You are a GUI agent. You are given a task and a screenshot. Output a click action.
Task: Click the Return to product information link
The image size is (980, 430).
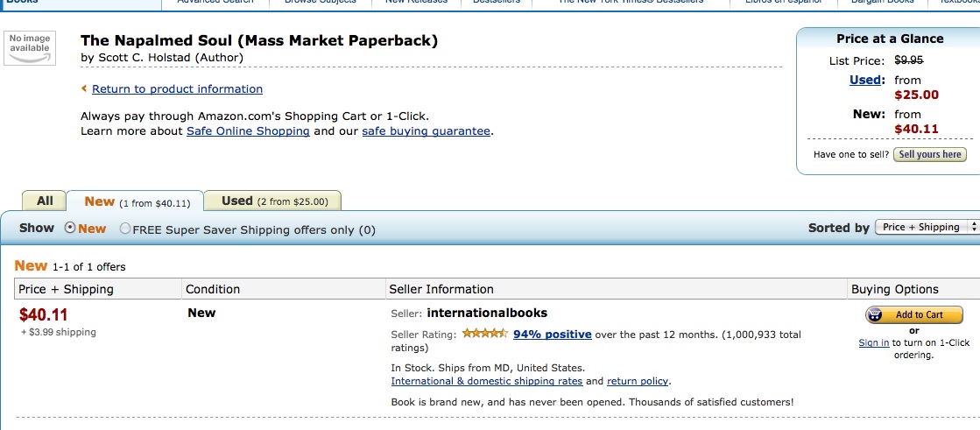[x=177, y=88]
